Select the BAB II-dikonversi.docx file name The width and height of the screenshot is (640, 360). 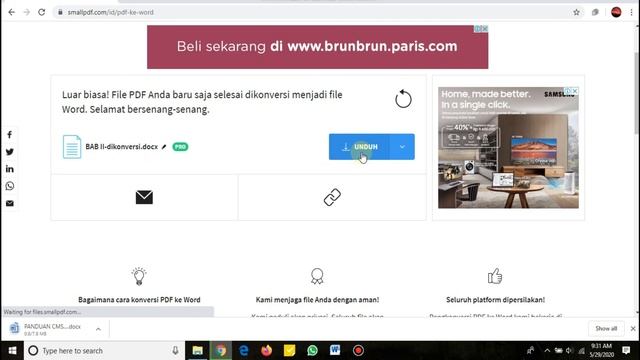122,147
